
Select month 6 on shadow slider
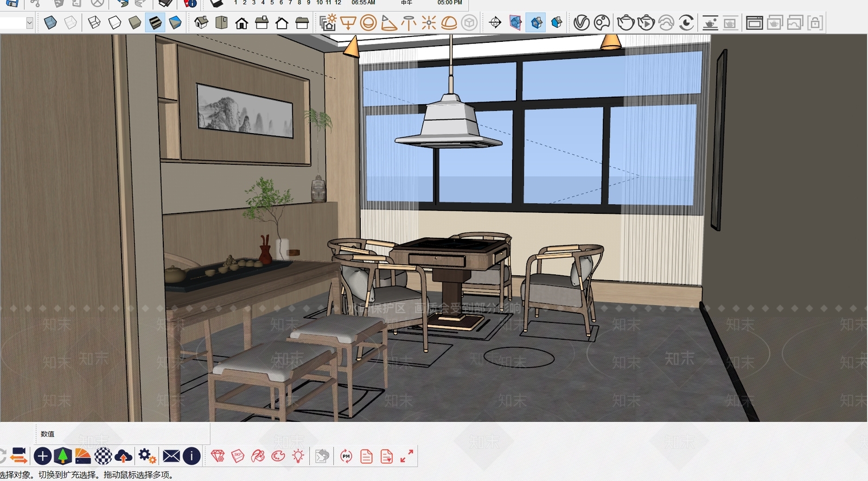tap(281, 3)
